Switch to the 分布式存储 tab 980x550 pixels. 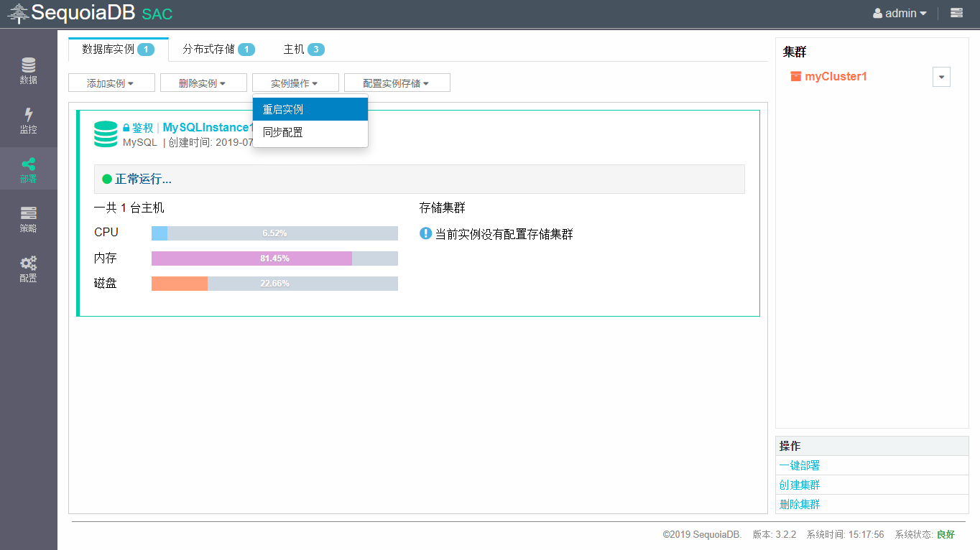click(218, 50)
